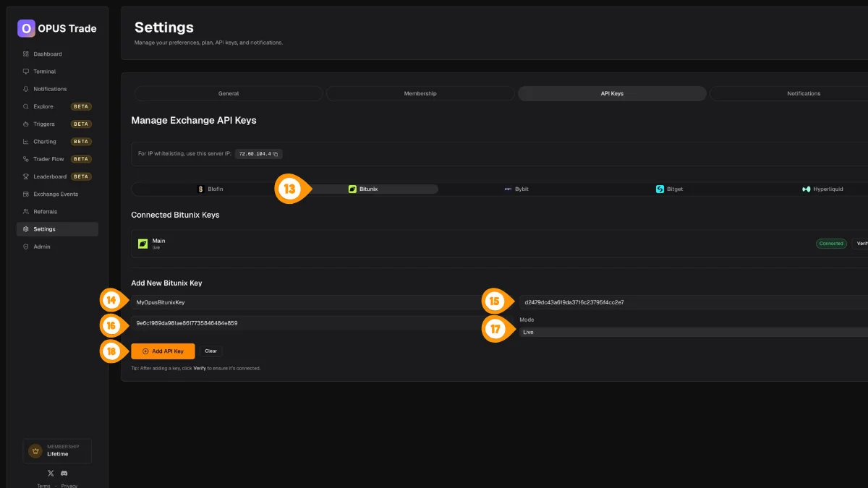Click the BETA badge next to Explore
This screenshot has width=868, height=488.
click(81, 106)
